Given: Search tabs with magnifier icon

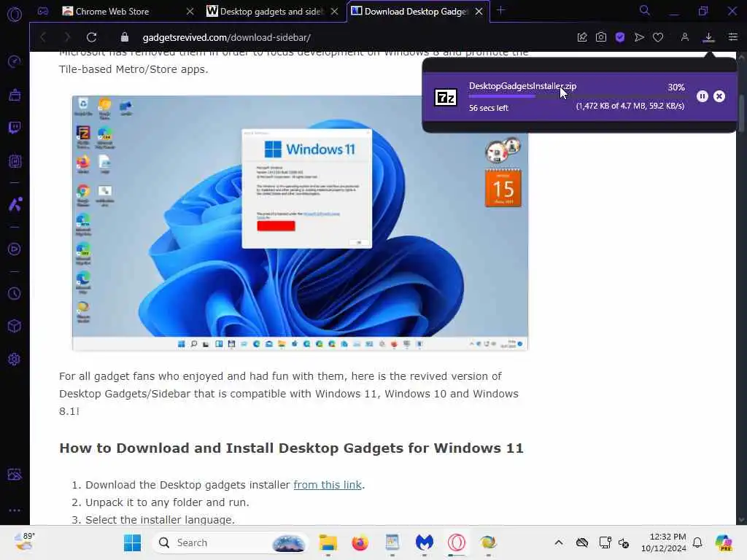Looking at the screenshot, I should click(x=645, y=10).
